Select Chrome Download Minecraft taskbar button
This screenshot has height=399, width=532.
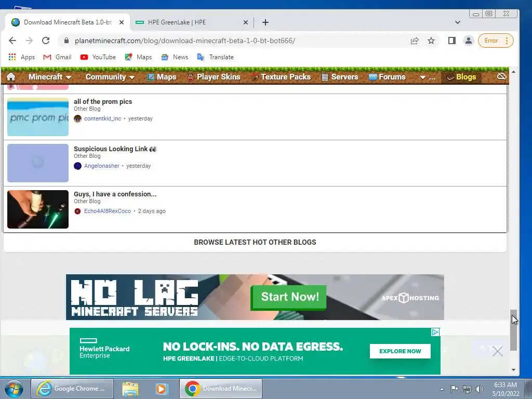[x=221, y=389]
